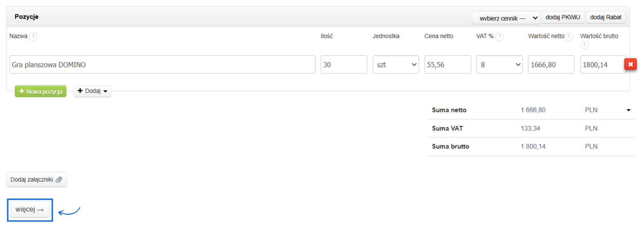Click the więcej arrow button
The width and height of the screenshot is (644, 225).
[30, 210]
